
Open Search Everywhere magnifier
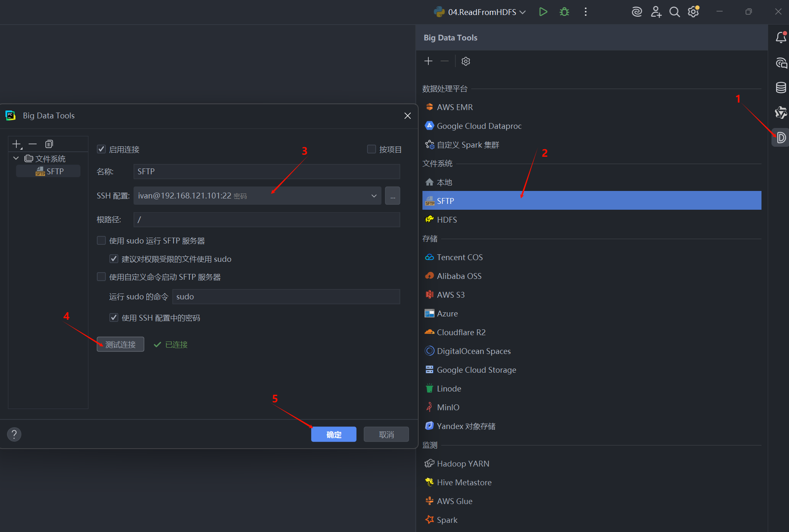pyautogui.click(x=674, y=12)
